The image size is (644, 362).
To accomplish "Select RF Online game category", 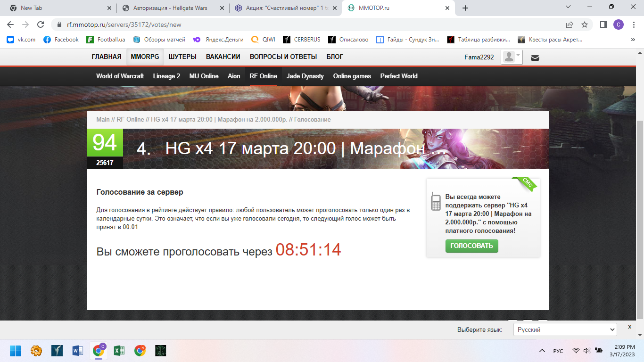I will click(263, 76).
